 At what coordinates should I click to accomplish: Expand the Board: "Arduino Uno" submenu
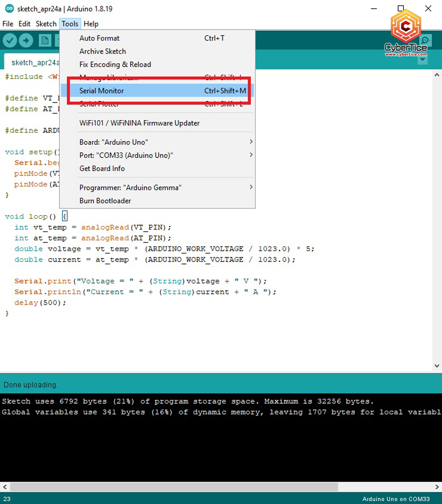coord(157,142)
